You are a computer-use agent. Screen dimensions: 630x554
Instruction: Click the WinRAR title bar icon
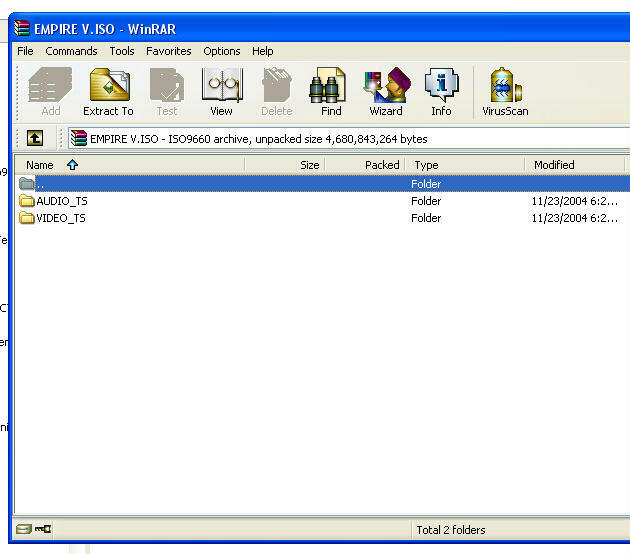point(22,29)
